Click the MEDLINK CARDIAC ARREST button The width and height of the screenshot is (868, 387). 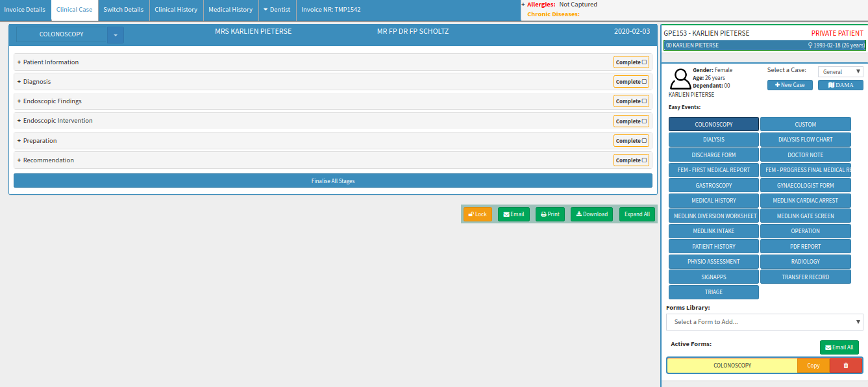(806, 201)
